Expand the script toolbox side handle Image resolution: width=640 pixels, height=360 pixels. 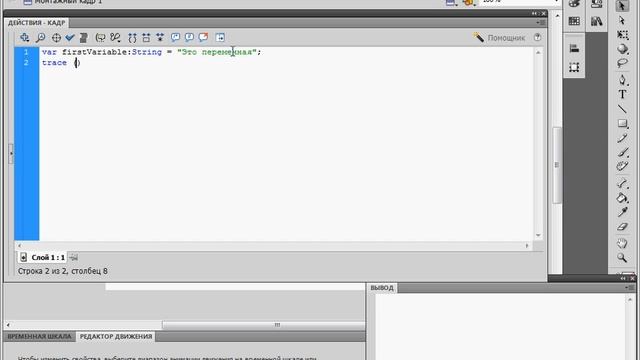point(11,153)
